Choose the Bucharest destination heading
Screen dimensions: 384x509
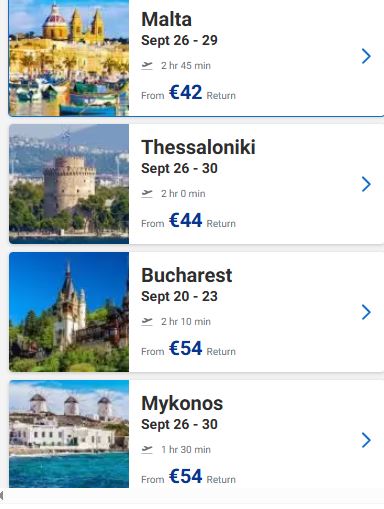point(187,275)
